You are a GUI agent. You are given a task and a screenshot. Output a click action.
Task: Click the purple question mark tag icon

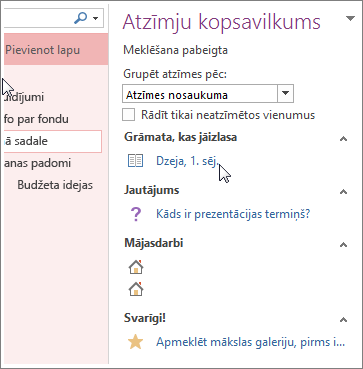136,214
